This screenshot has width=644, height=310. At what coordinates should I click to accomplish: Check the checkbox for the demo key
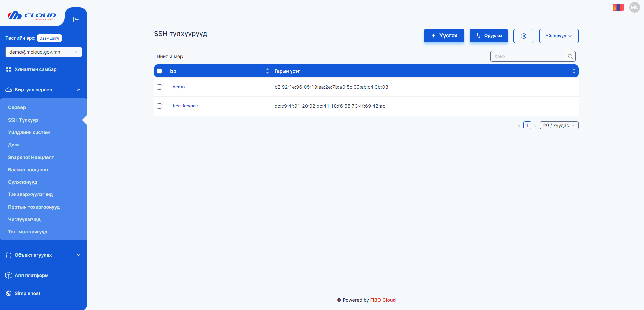[x=159, y=87]
